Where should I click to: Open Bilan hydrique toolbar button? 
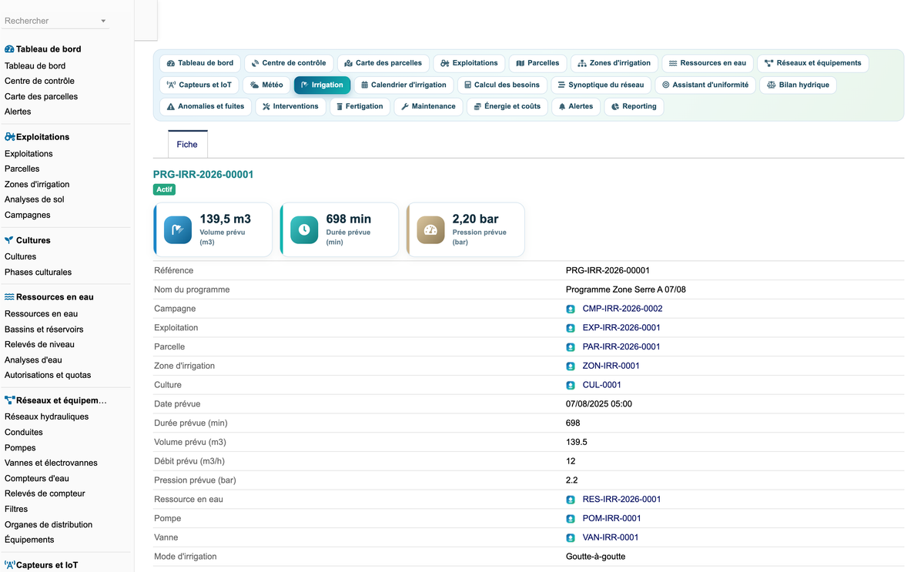[798, 85]
